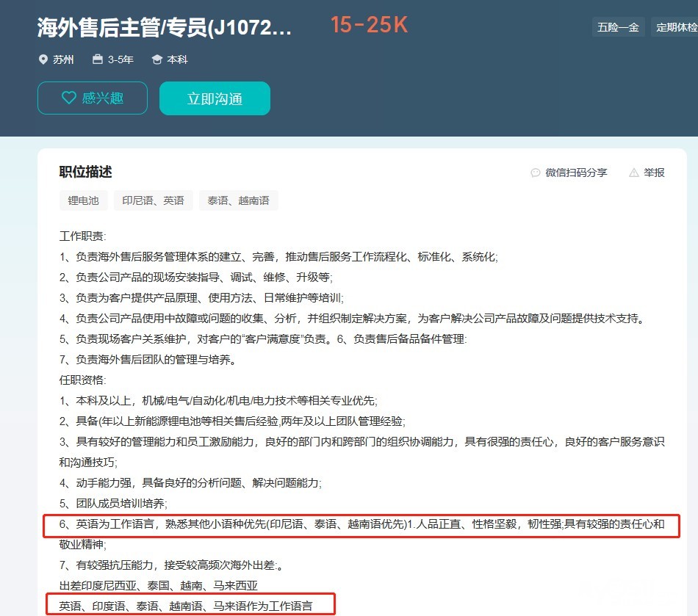Click the location pin icon beside 苏州
This screenshot has width=698, height=616.
pyautogui.click(x=43, y=59)
